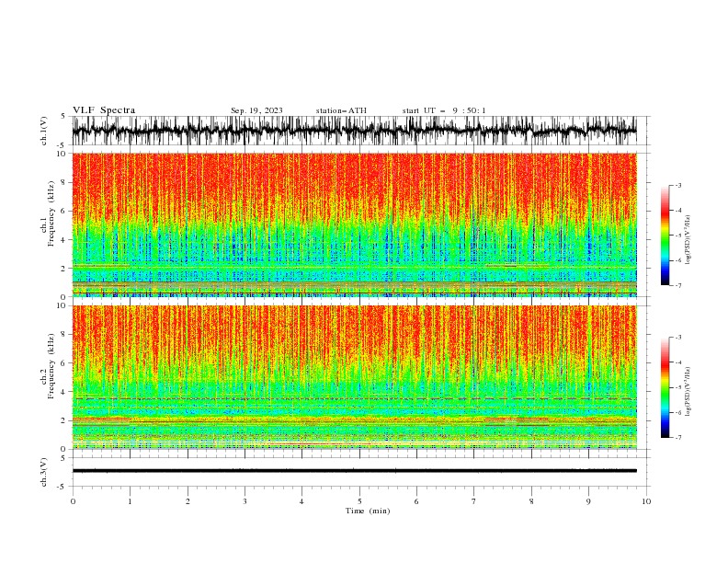Click time axis tick label "6"
This screenshot has width=728, height=563.
click(x=416, y=501)
